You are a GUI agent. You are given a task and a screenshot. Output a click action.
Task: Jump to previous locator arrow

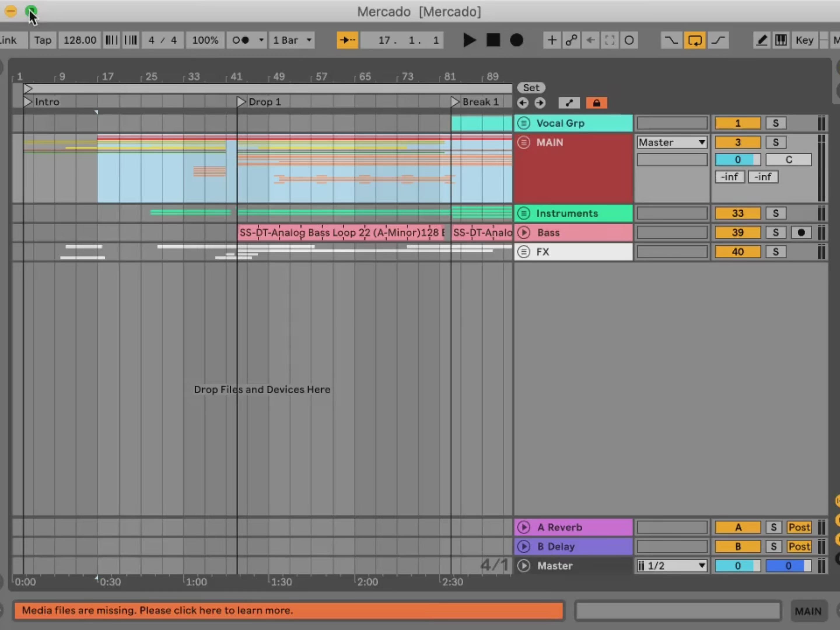pos(523,103)
